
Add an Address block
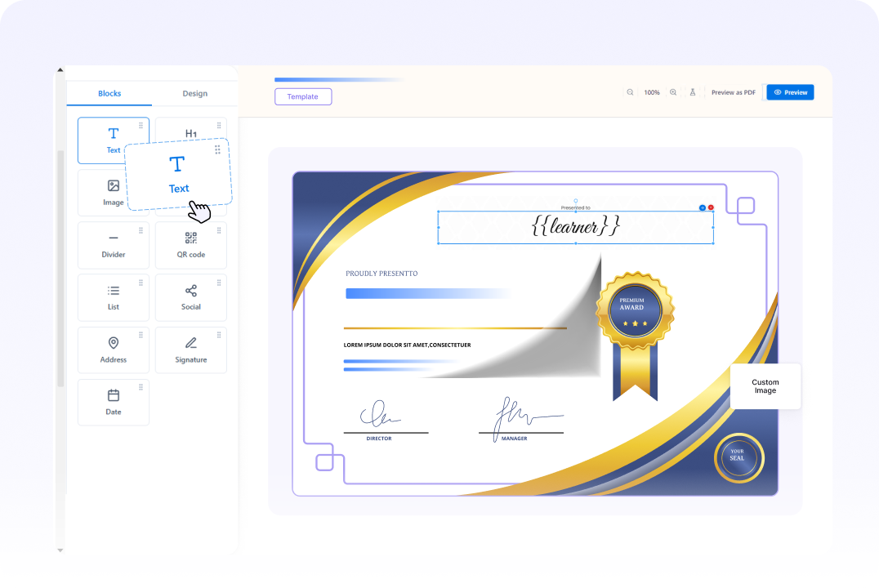114,350
